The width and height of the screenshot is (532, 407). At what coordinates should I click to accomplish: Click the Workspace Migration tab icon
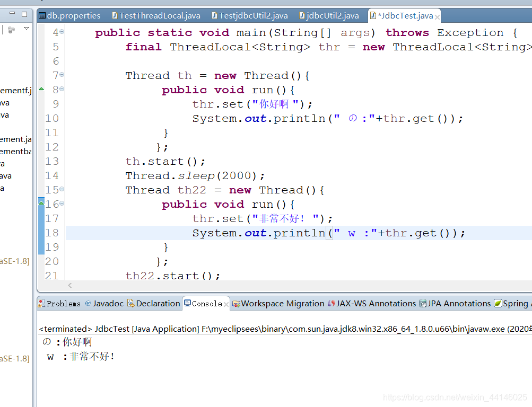tap(235, 304)
